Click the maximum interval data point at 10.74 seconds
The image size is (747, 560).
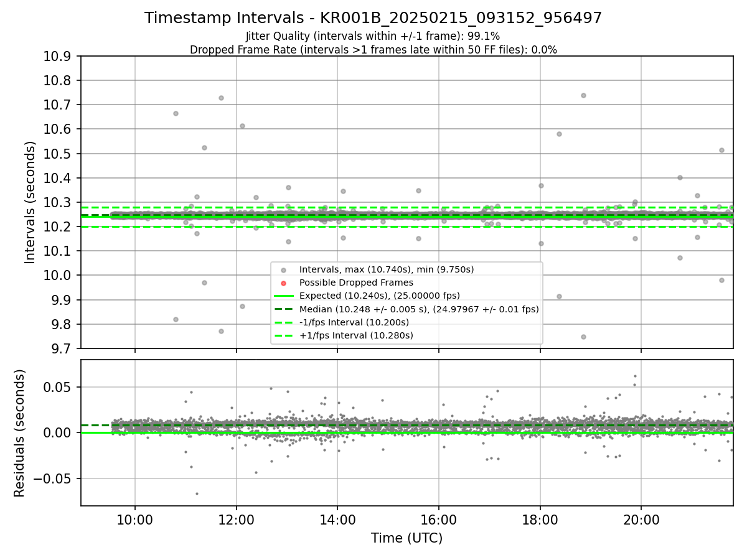coord(583,95)
